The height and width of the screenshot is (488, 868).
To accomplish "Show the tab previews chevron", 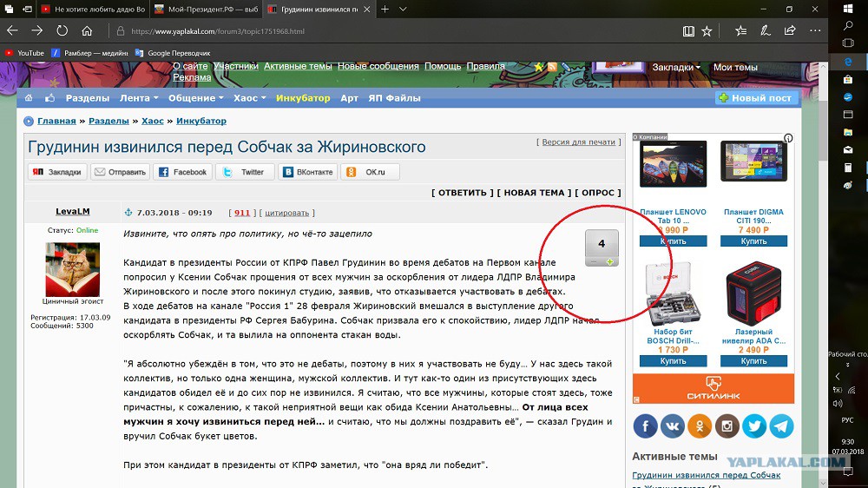I will tap(403, 9).
